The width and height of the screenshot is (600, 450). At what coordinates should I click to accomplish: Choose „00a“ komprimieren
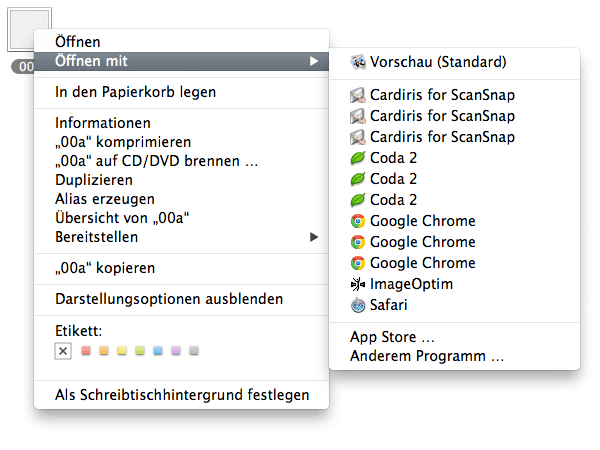(x=181, y=142)
